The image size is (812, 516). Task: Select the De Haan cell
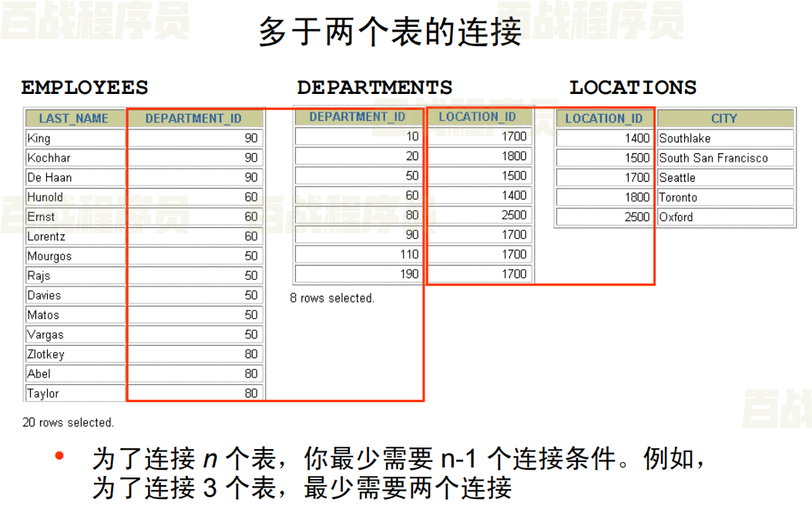tap(74, 177)
